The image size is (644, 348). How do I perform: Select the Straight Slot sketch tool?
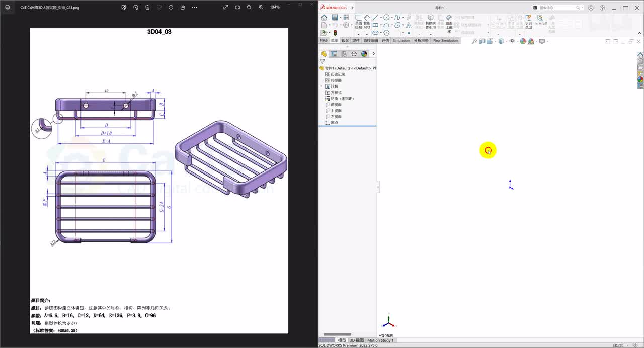coord(375,32)
